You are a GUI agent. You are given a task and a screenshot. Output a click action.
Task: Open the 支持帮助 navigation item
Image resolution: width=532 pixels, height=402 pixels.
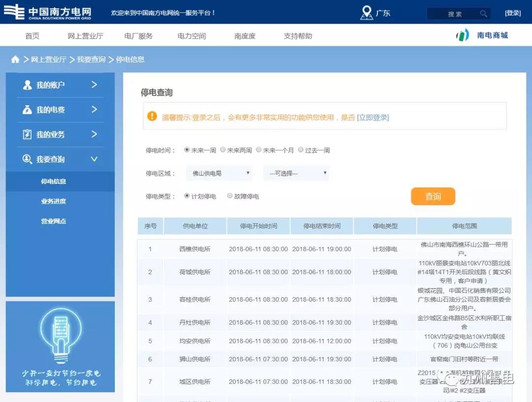(x=298, y=36)
